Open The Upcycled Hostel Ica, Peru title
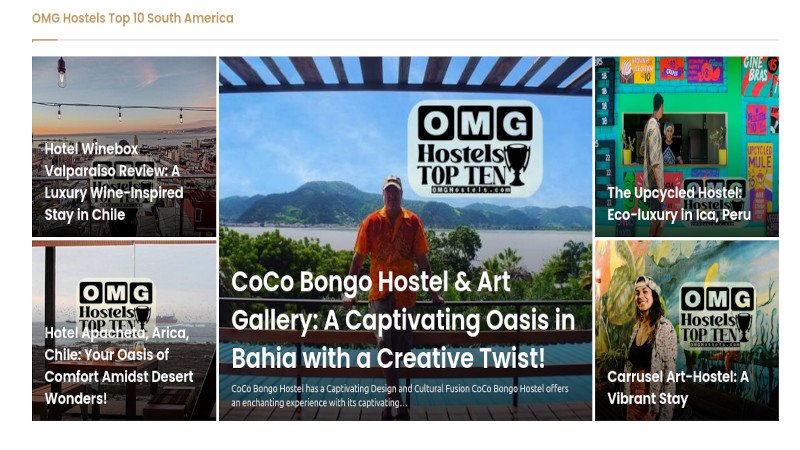800x450 pixels. 679,204
